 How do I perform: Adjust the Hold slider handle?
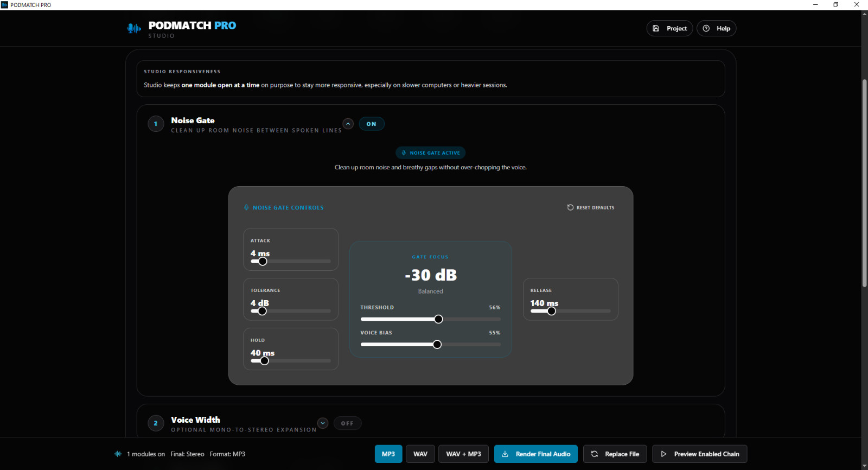264,361
